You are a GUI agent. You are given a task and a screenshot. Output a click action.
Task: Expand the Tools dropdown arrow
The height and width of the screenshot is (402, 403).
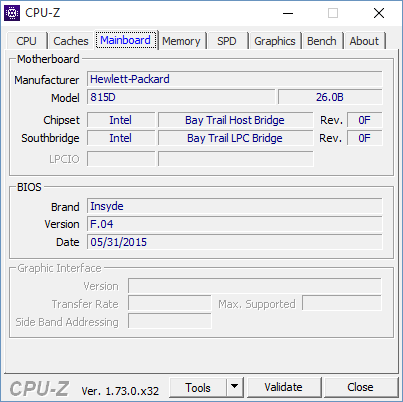pos(235,387)
